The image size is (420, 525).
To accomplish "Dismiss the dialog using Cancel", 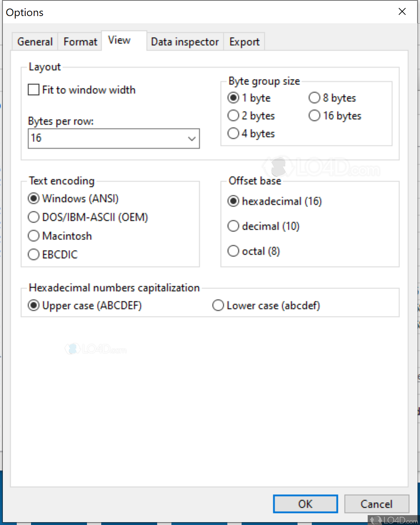I will 377,504.
